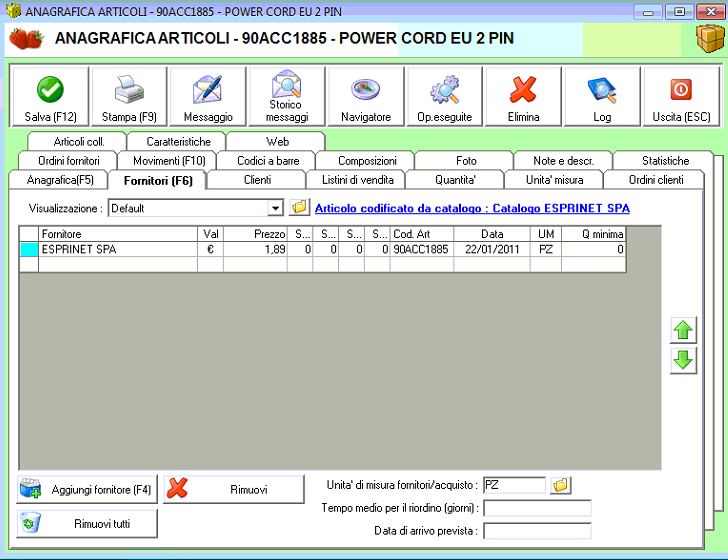Click the Salva (F12) green checkmark button
The width and height of the screenshot is (728, 560).
pos(50,97)
